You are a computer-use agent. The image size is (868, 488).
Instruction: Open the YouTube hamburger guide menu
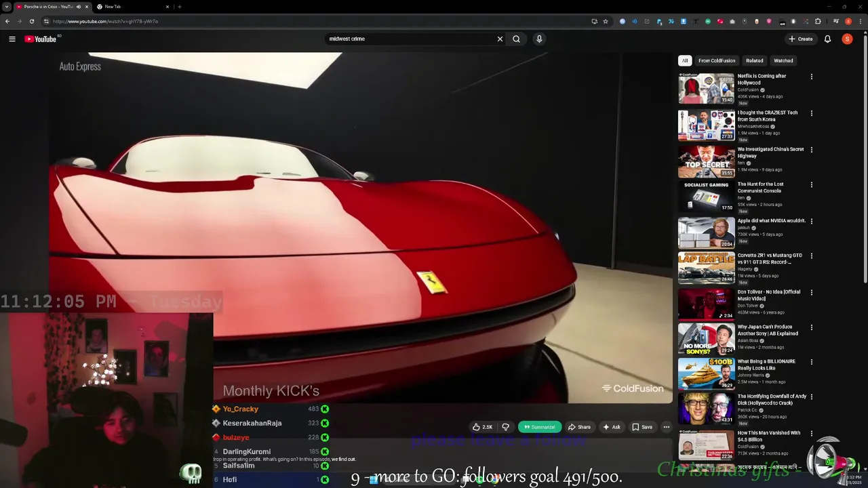coord(12,39)
